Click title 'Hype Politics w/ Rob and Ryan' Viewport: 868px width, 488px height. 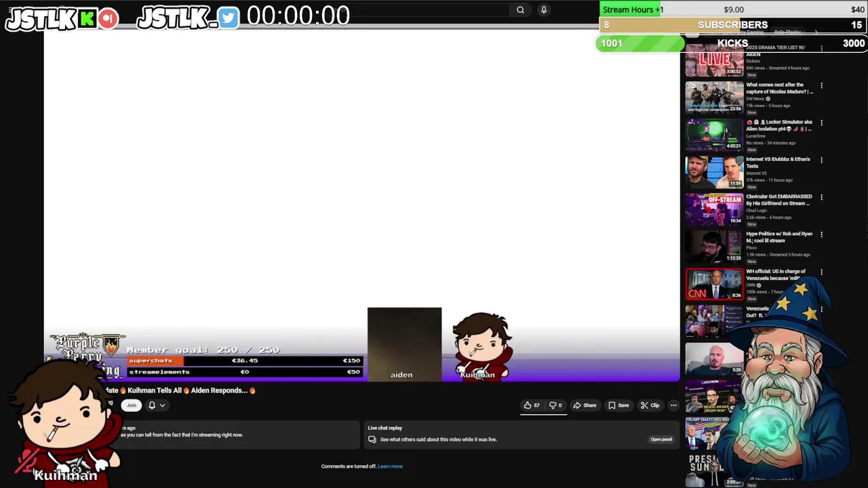(x=779, y=237)
